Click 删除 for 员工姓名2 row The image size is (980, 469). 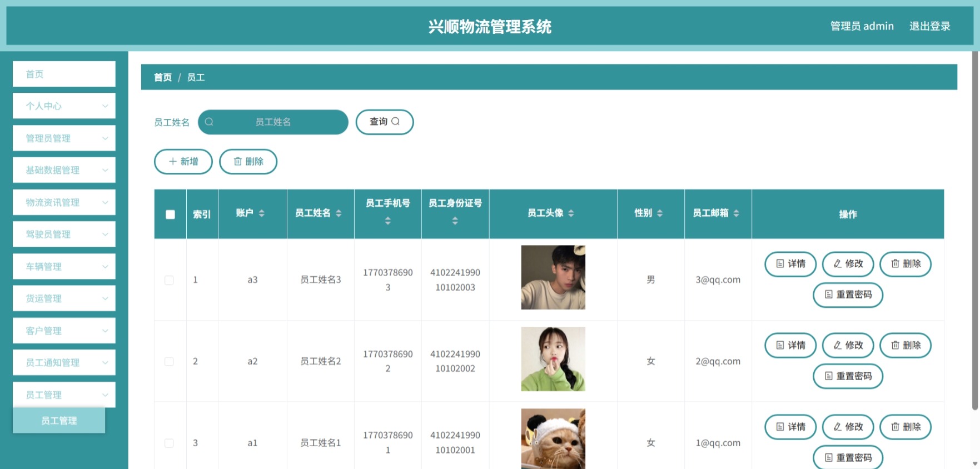[x=906, y=346]
